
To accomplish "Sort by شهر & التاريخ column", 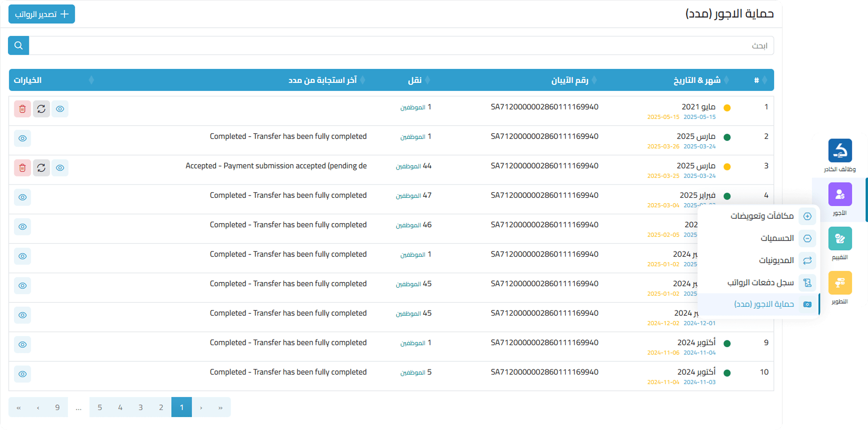I will click(697, 80).
